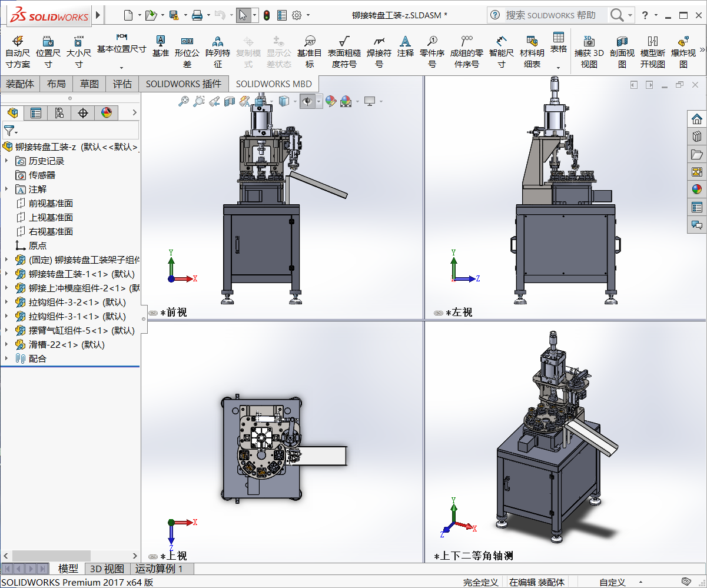Expand the 铆接转盘工装-1<1> component
707x588 pixels.
(6, 274)
